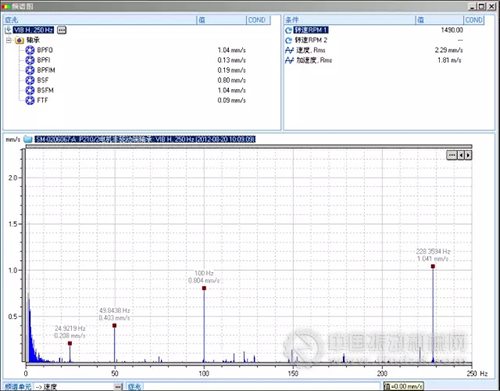The height and width of the screenshot is (391, 500).
Task: Click the velocity Rms waveform icon
Action: (289, 50)
